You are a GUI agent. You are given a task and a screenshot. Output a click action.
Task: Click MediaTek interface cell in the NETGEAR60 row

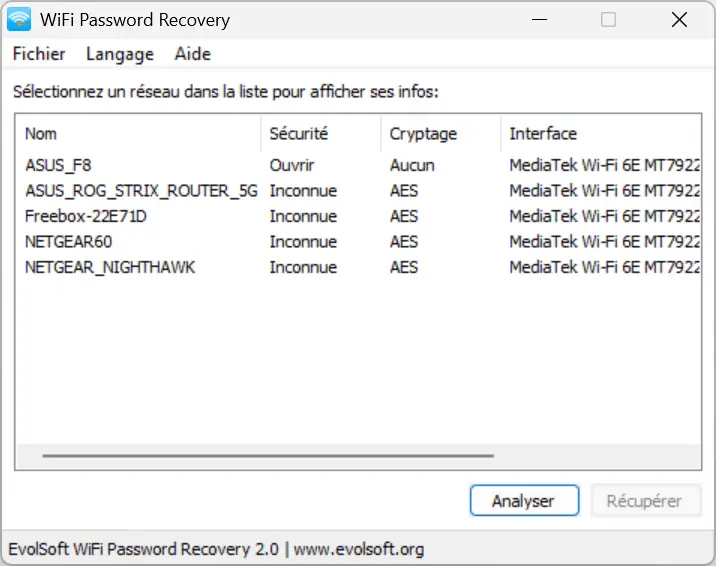(x=605, y=242)
